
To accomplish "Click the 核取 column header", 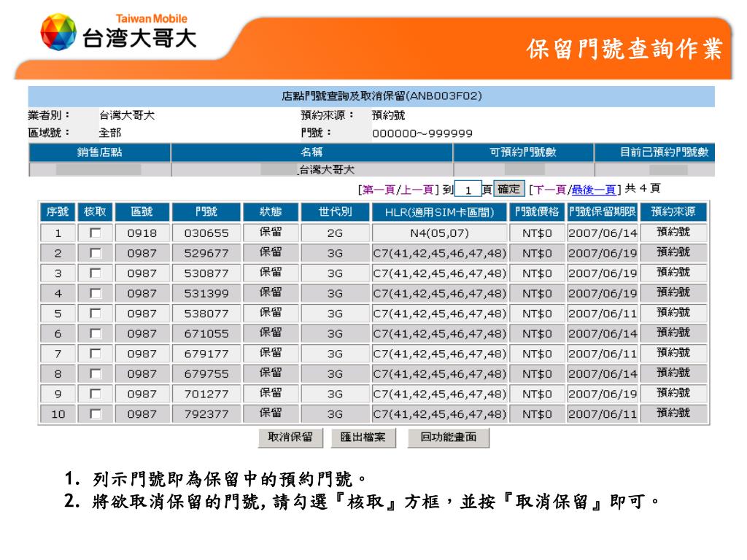I will coord(96,212).
